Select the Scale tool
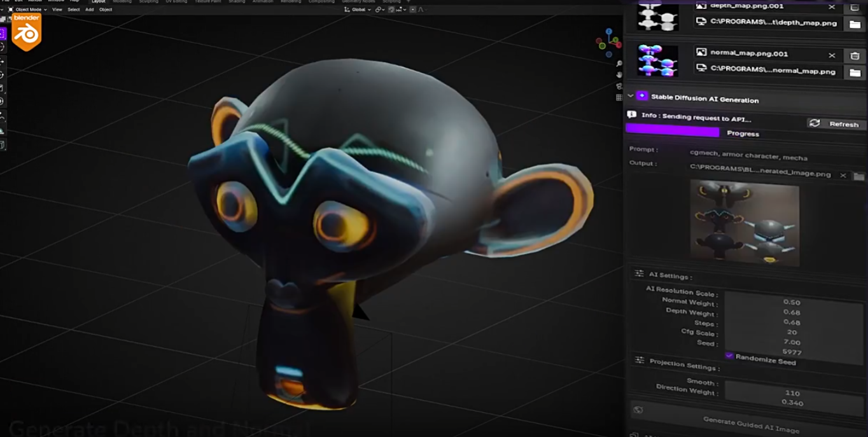 3,88
